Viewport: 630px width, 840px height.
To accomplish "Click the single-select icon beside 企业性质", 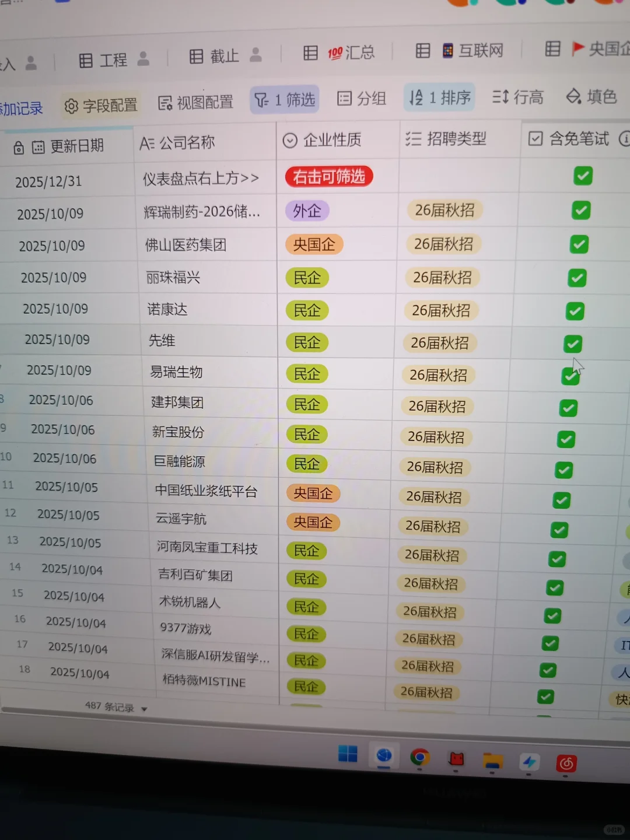I will point(290,141).
